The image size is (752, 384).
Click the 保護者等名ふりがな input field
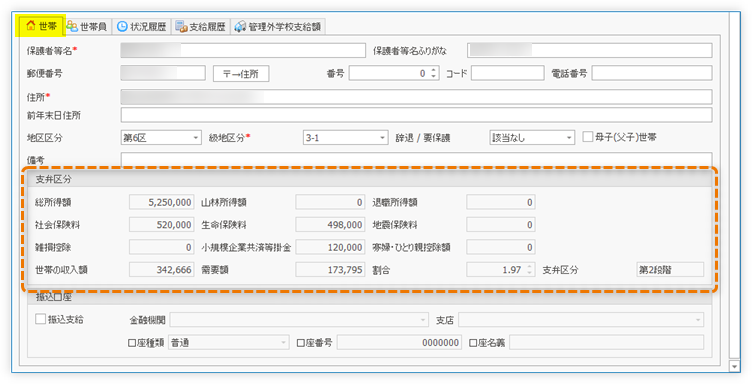coord(590,50)
